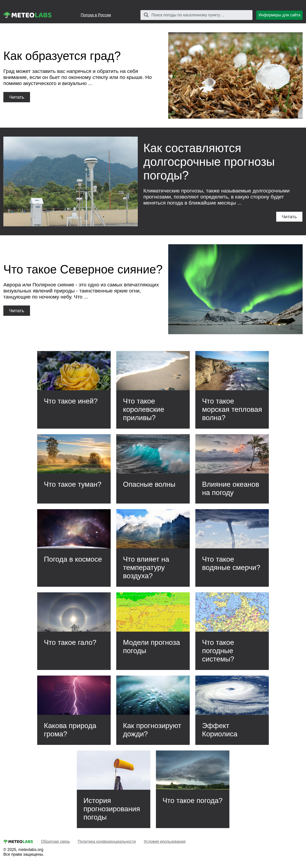Open the aurora borealis image
306x868 pixels.
point(235,289)
